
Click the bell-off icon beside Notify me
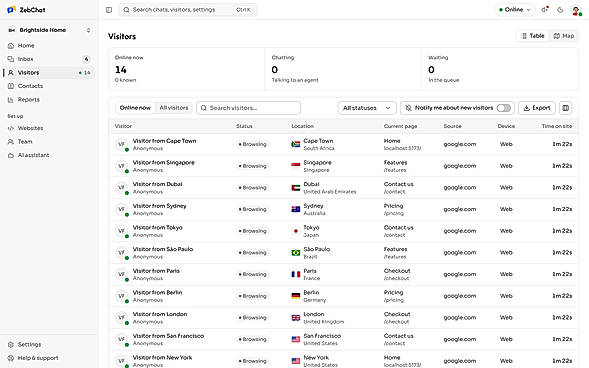[x=408, y=108]
